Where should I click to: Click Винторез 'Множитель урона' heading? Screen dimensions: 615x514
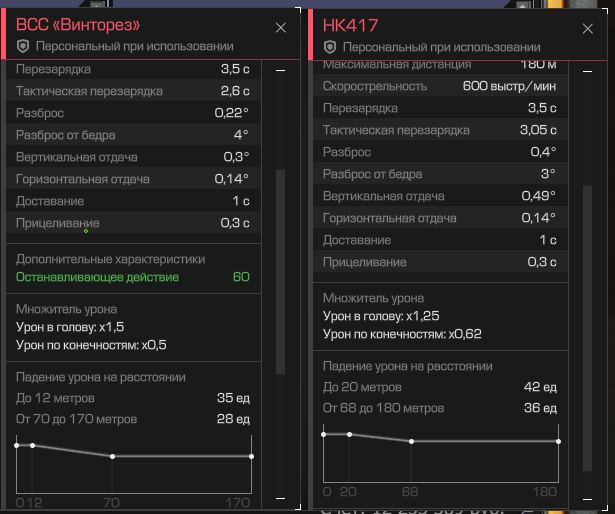pos(66,309)
